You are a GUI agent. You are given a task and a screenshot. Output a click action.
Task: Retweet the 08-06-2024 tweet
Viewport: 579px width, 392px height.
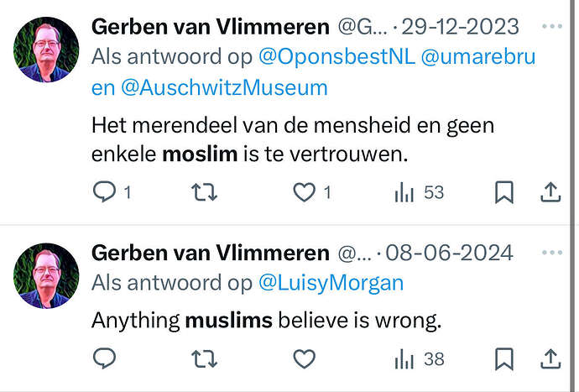pyautogui.click(x=204, y=359)
